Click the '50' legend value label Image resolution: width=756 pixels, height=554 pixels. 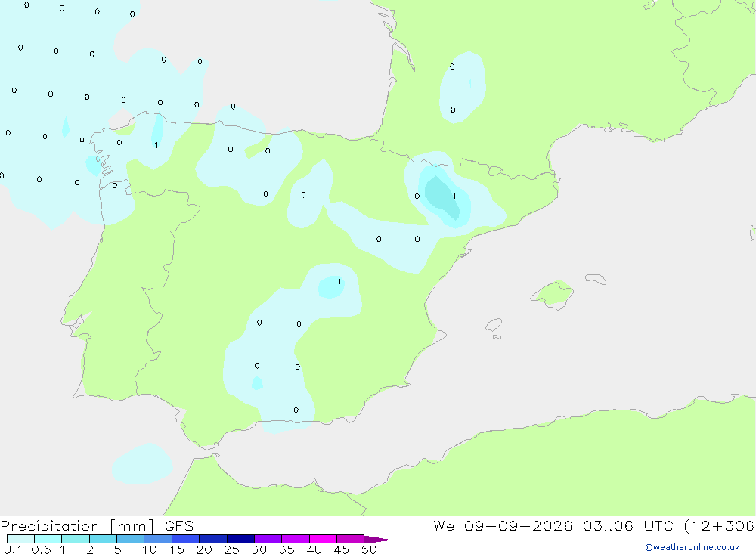[369, 549]
